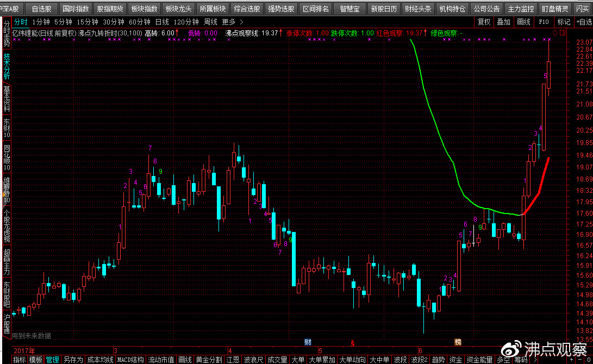Click the diamond icon beside the chart's top-right

[555, 33]
